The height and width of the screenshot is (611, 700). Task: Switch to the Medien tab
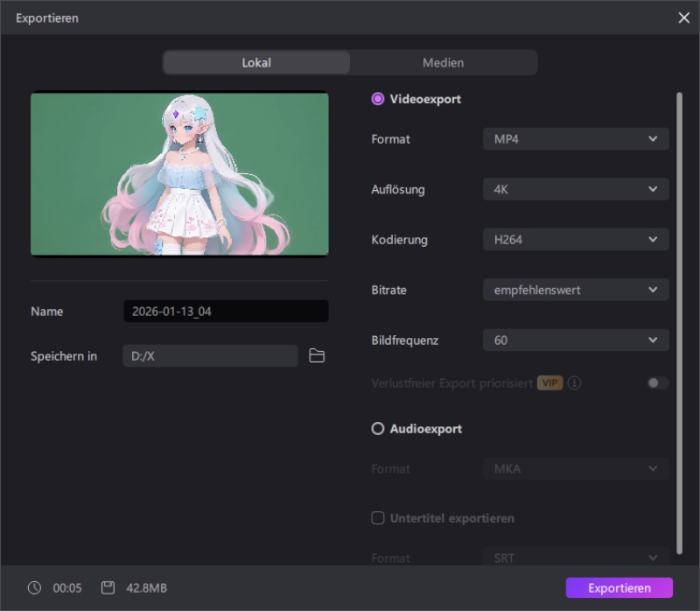[x=443, y=63]
